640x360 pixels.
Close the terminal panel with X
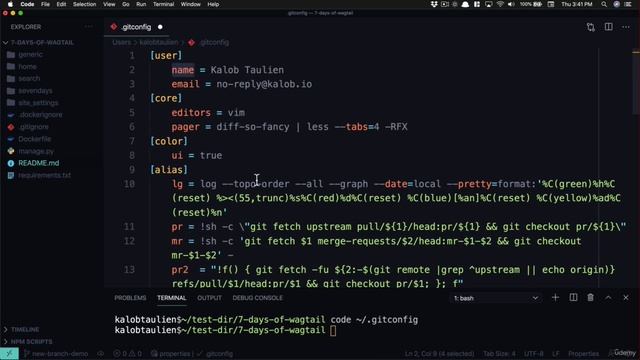[x=626, y=298]
